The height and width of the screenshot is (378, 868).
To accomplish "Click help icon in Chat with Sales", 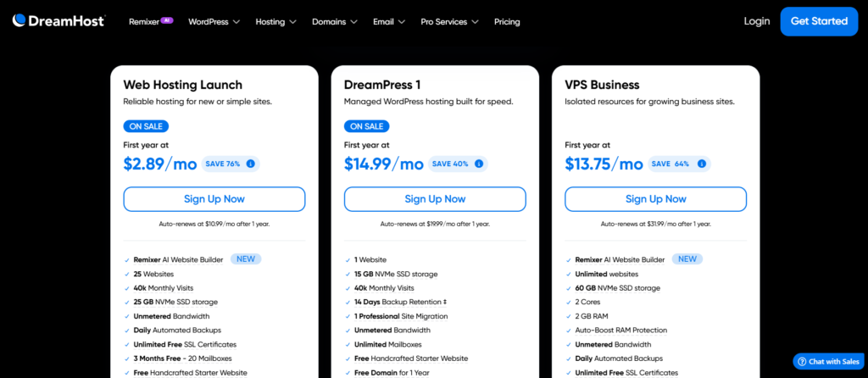I will tap(802, 361).
